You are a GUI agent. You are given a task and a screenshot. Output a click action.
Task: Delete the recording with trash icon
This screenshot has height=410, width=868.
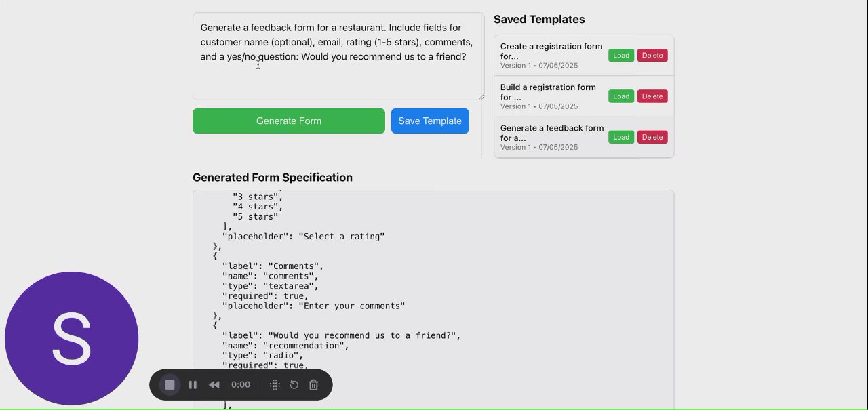313,385
